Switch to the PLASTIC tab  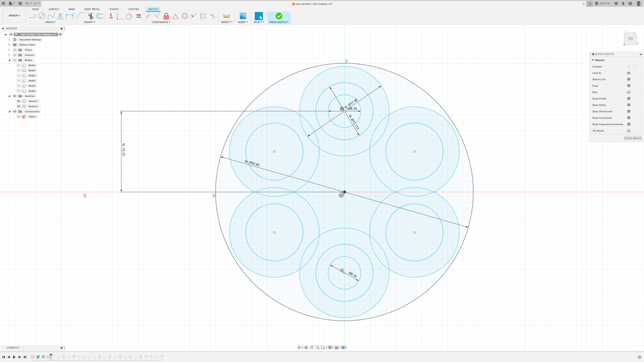pyautogui.click(x=114, y=9)
